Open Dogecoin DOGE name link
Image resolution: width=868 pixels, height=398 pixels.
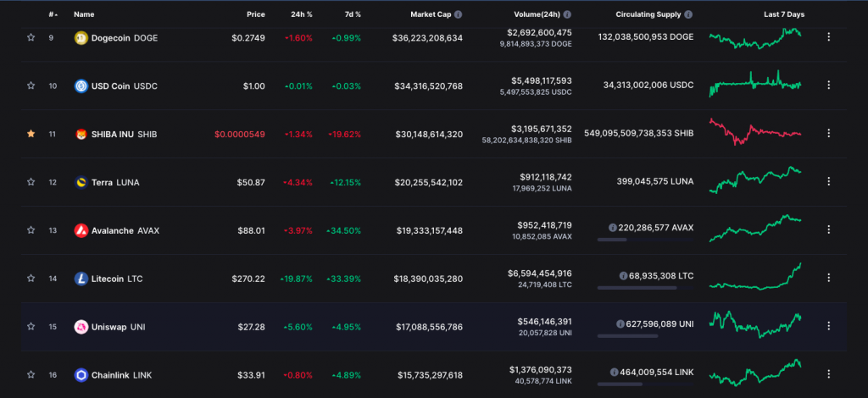tap(125, 38)
